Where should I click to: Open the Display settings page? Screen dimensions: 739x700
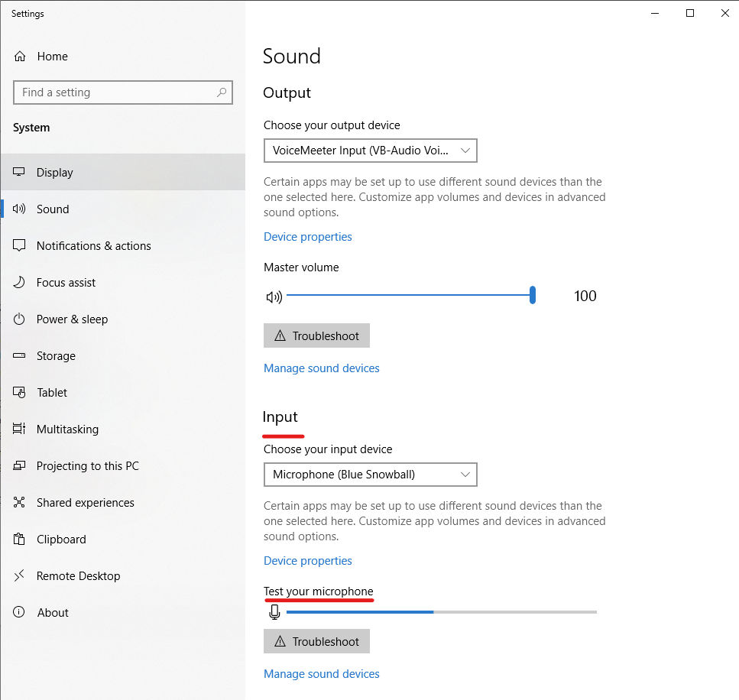coord(123,172)
